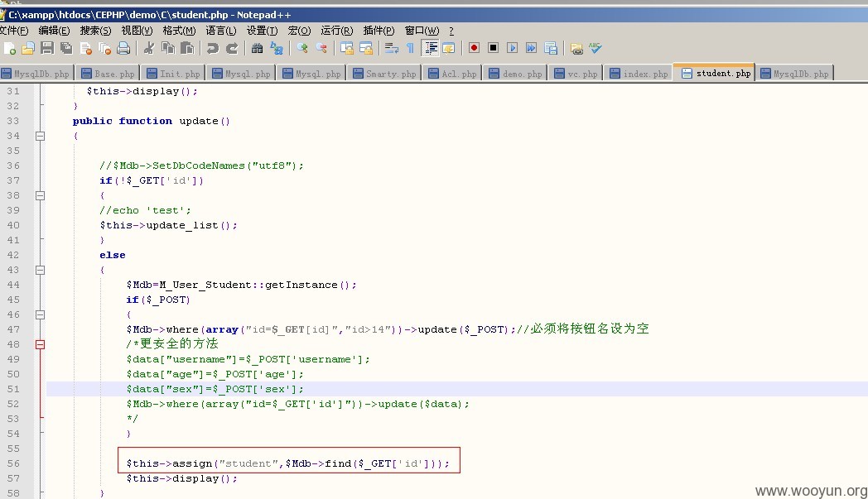Collapse the if block at line 38
This screenshot has height=499, width=868.
point(40,195)
